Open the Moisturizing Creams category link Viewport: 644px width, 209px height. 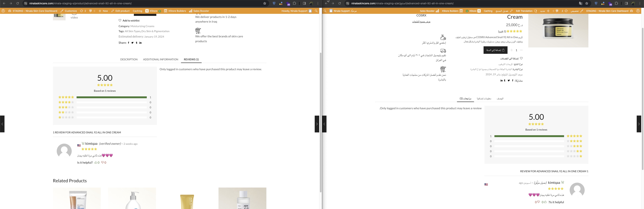(142, 26)
